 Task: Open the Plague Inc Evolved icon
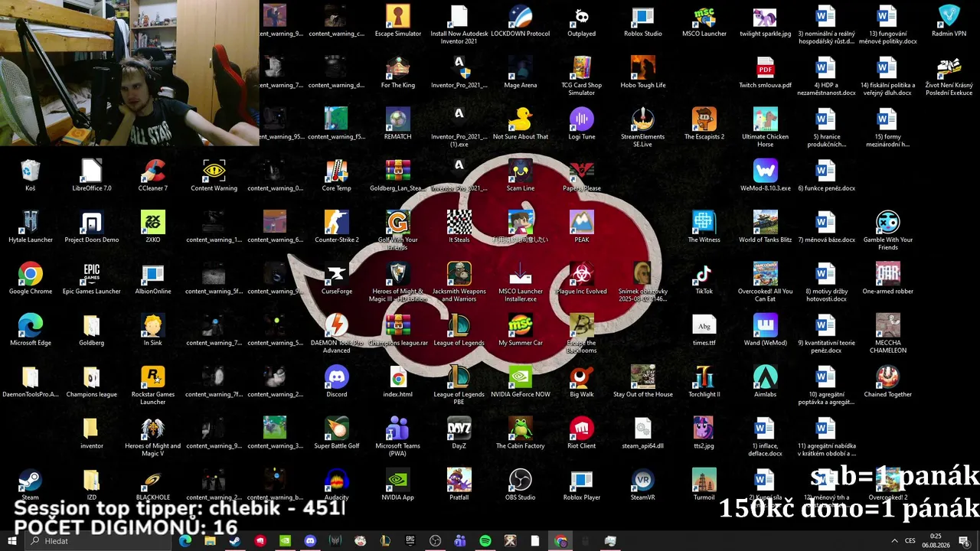(x=581, y=279)
